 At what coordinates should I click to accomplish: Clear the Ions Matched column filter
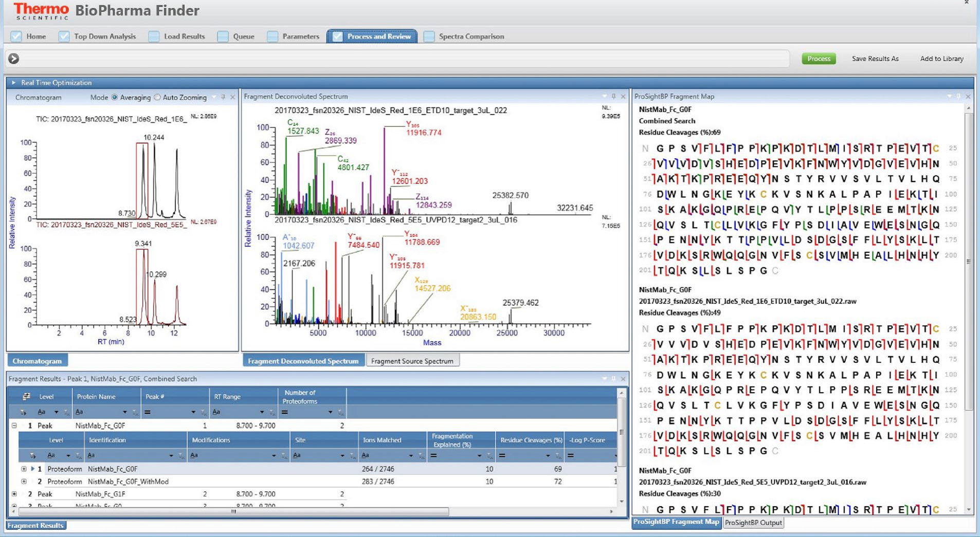click(x=421, y=456)
